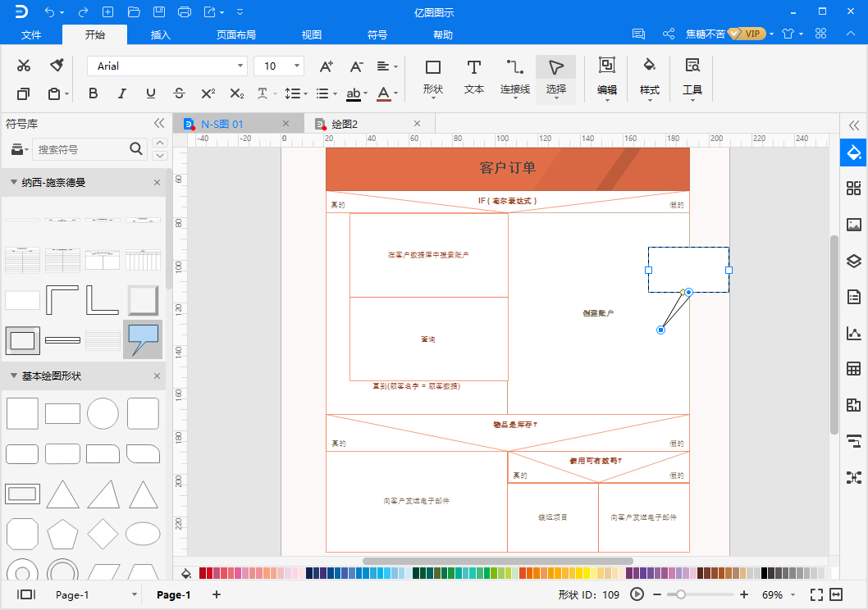Click the Cut scissors icon

[x=23, y=66]
